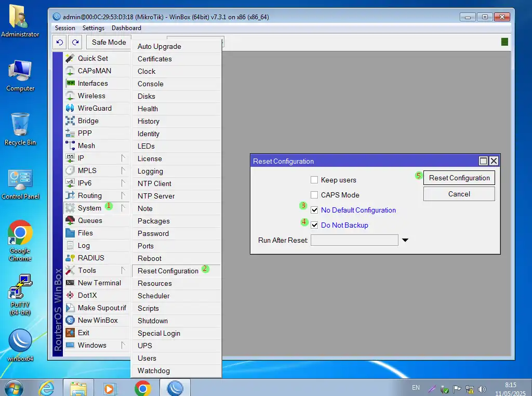The width and height of the screenshot is (532, 396).
Task: Click the RADIUS icon in sidebar
Action: pyautogui.click(x=70, y=258)
